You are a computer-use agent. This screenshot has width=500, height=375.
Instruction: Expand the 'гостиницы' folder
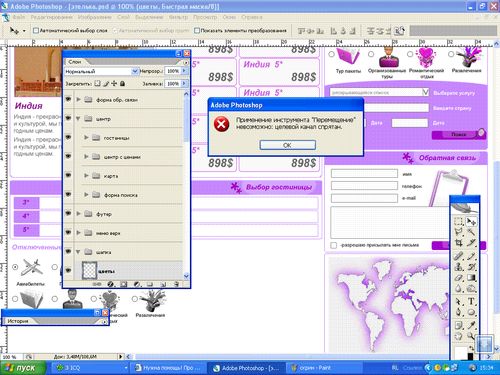tap(86, 137)
